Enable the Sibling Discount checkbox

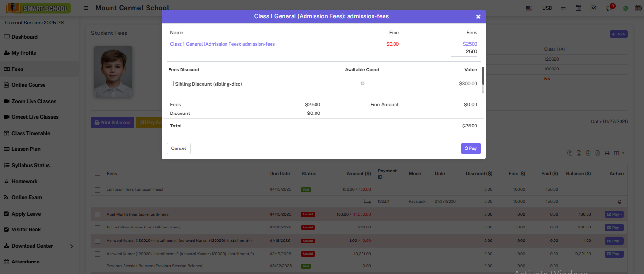tap(171, 84)
